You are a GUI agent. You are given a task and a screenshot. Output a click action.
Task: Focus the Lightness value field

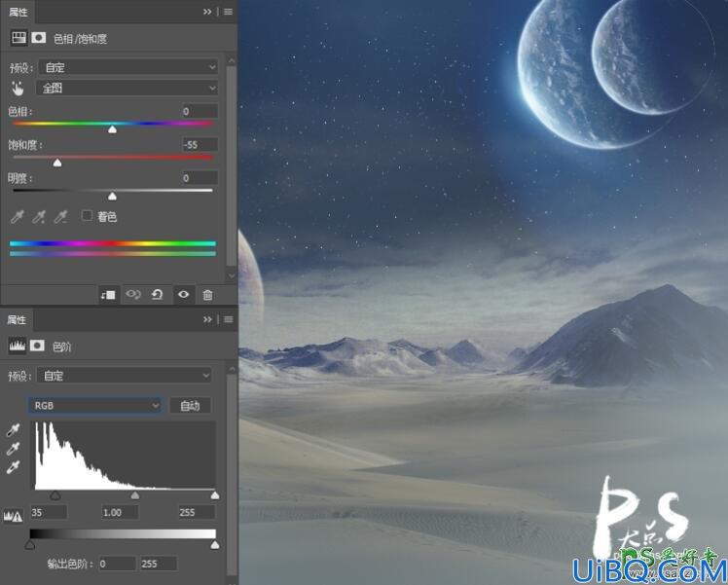tap(200, 178)
